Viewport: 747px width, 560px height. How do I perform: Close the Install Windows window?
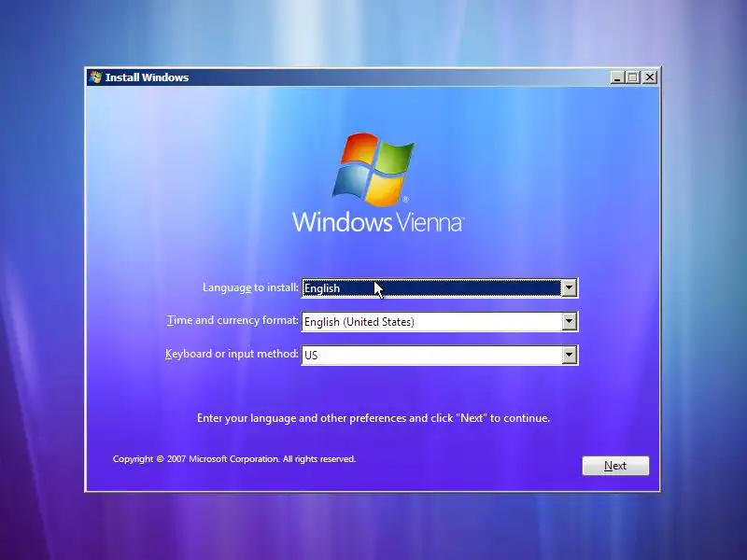[650, 77]
